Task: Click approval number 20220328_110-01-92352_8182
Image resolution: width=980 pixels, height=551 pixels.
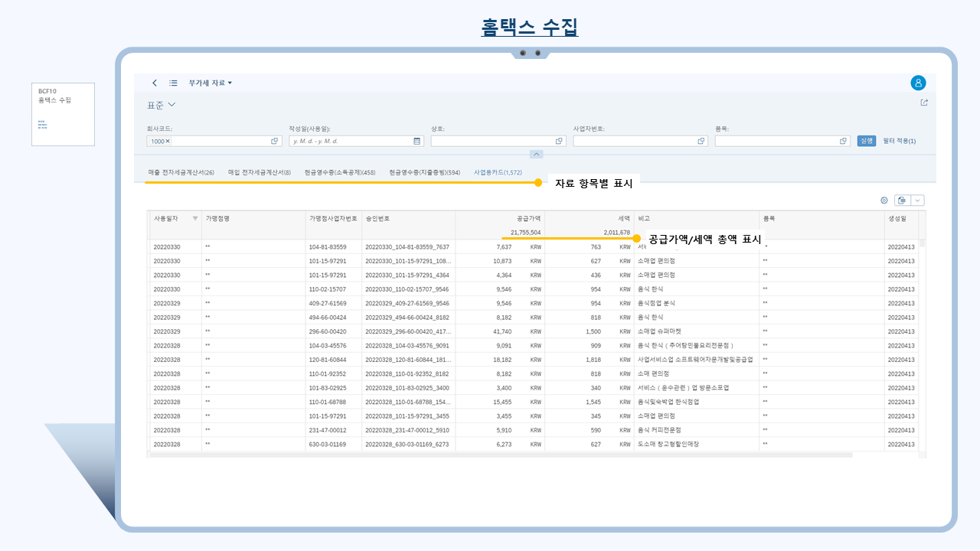Action: click(x=407, y=373)
